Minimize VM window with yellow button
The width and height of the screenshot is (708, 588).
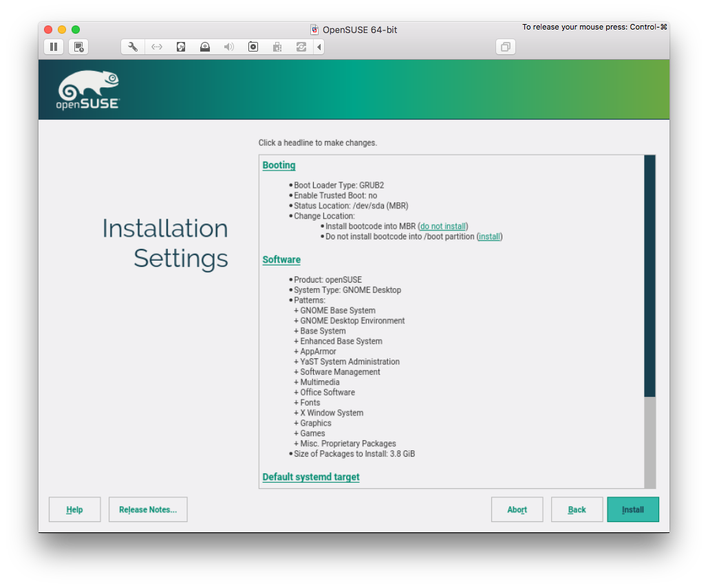point(62,30)
